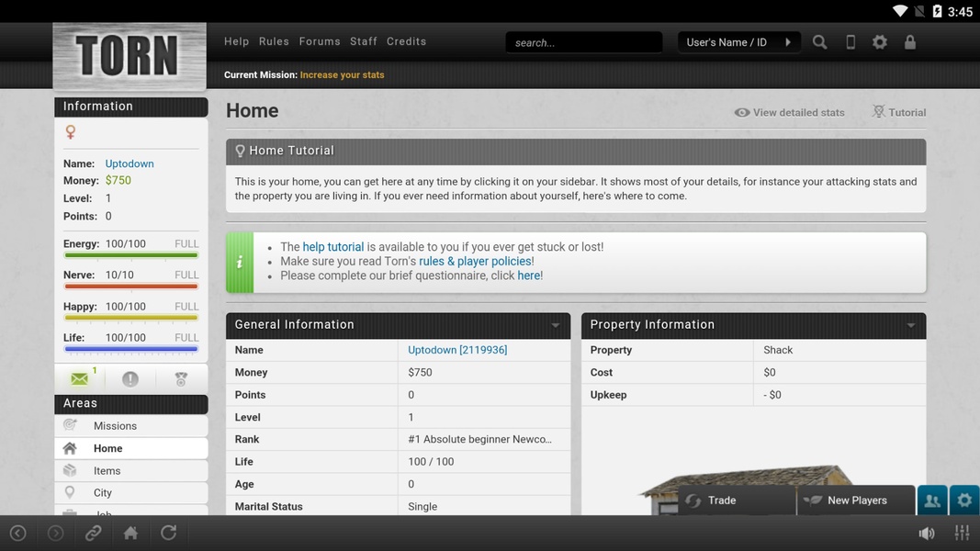Viewport: 980px width, 551px height.
Task: Open the User's Name / ID dropdown
Action: (x=738, y=42)
